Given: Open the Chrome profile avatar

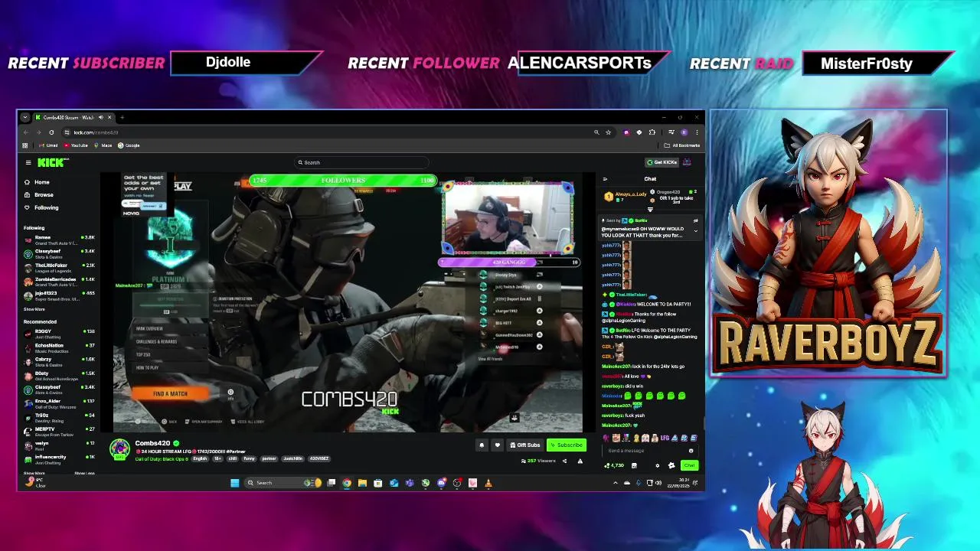Looking at the screenshot, I should point(684,132).
